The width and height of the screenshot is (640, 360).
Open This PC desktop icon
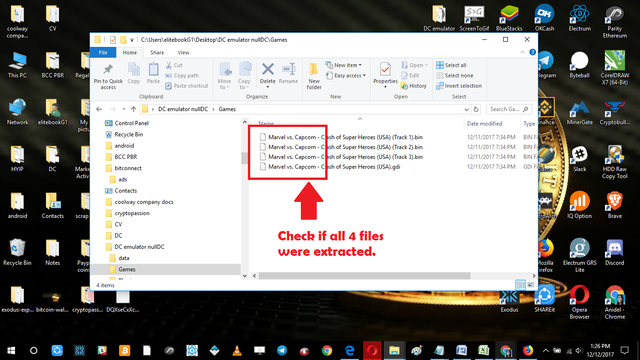[x=17, y=65]
